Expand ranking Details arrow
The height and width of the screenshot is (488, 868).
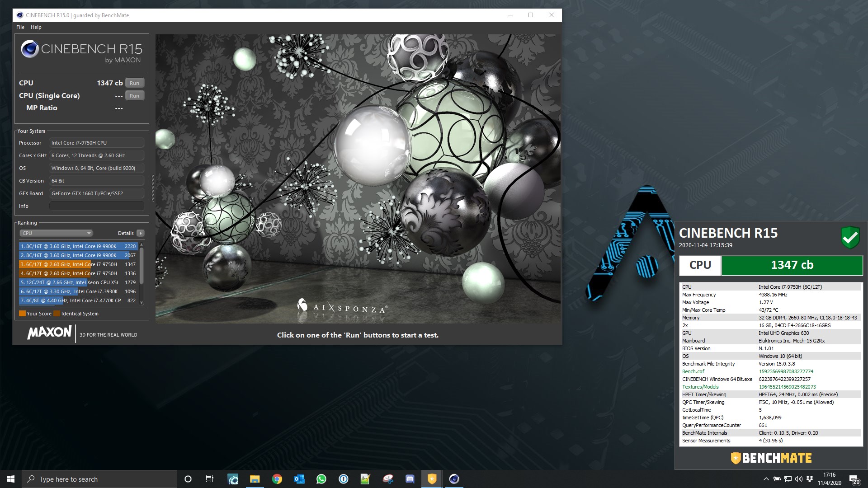pos(141,233)
